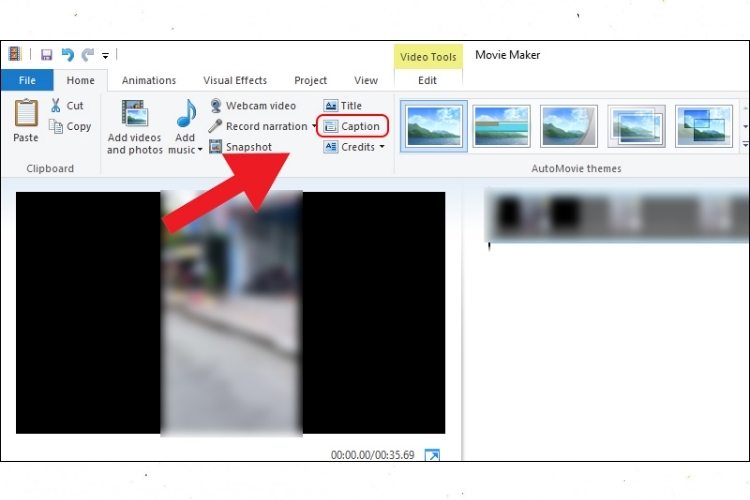Preview full screen with the arrow icon
Screen dimensions: 750x500
pyautogui.click(x=432, y=455)
